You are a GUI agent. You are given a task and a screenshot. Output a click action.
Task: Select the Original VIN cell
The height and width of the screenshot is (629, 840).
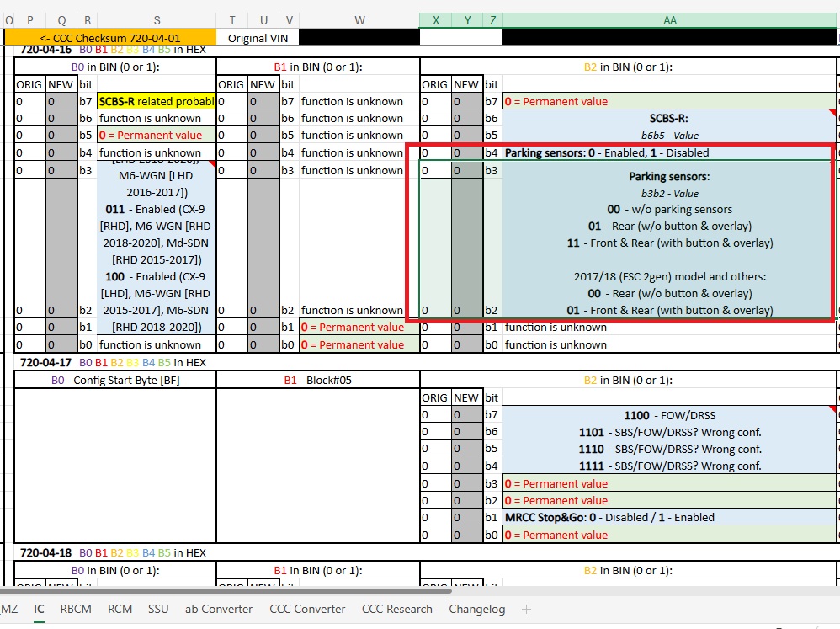(x=258, y=38)
